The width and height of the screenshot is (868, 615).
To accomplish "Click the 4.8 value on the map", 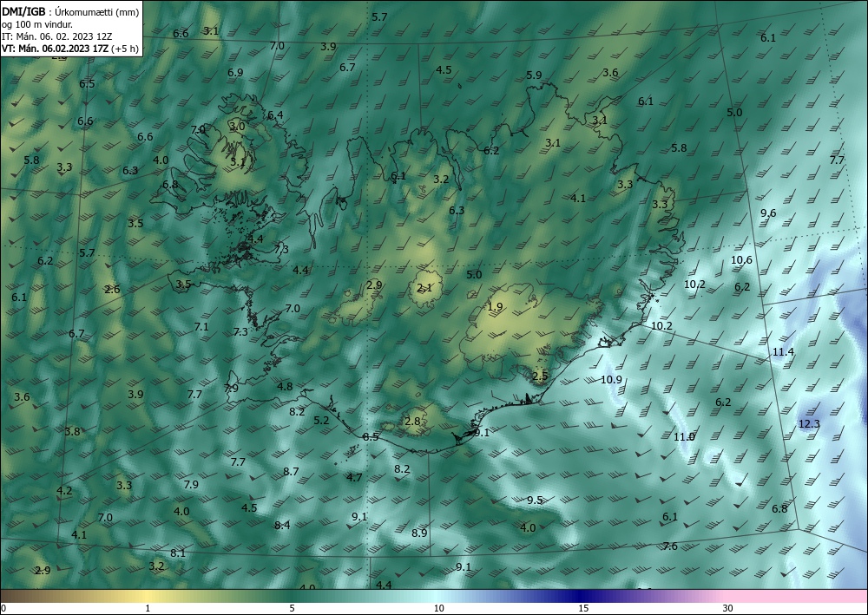I will tap(285, 386).
